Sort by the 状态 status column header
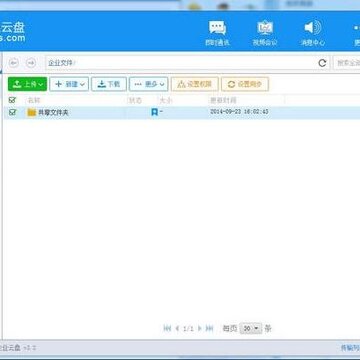The width and height of the screenshot is (360, 360). point(135,100)
